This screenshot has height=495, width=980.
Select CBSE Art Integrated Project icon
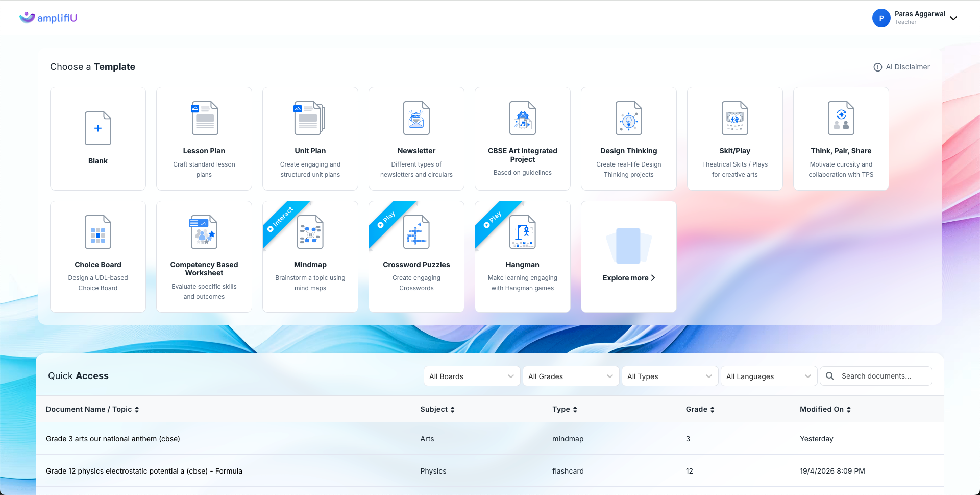[523, 118]
